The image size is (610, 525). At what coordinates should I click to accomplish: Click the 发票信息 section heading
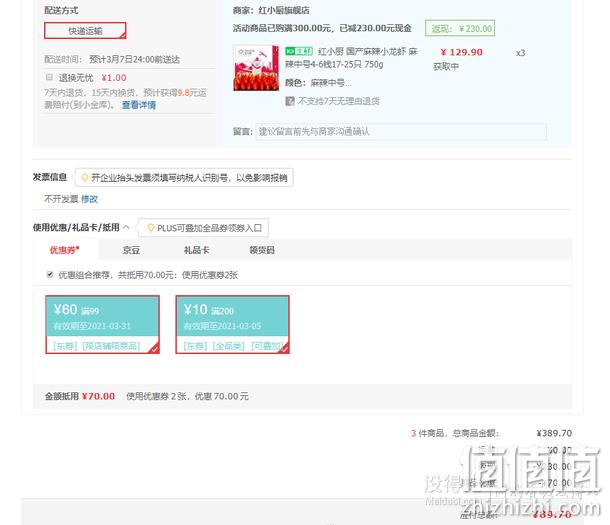pos(50,177)
